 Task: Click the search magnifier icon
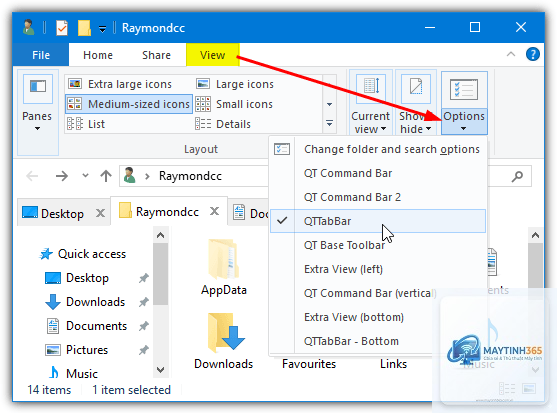click(517, 176)
